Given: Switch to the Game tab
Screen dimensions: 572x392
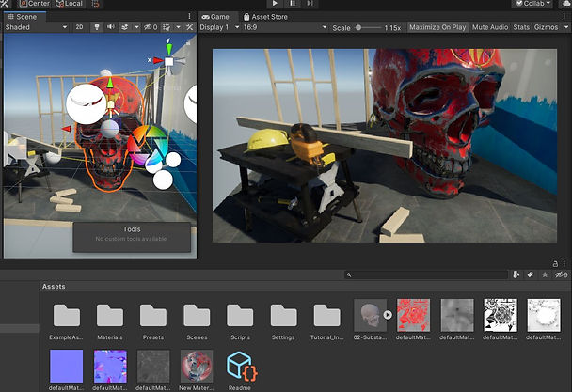Looking at the screenshot, I should (215, 17).
